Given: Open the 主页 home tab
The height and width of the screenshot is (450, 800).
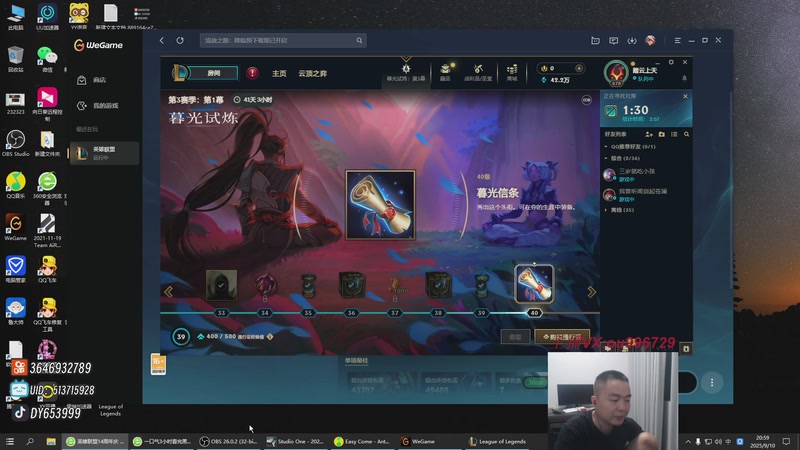Looking at the screenshot, I should pyautogui.click(x=279, y=73).
